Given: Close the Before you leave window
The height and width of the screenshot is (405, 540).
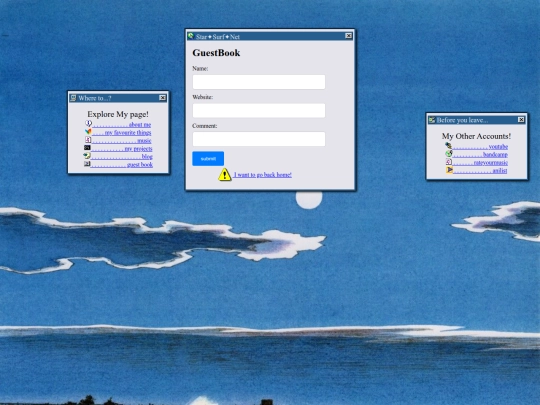Looking at the screenshot, I should pos(521,120).
